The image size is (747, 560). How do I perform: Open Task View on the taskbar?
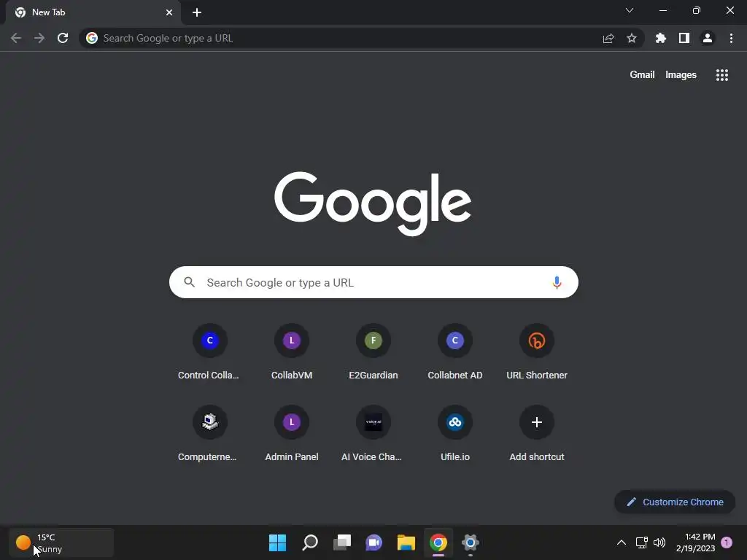[x=341, y=542]
